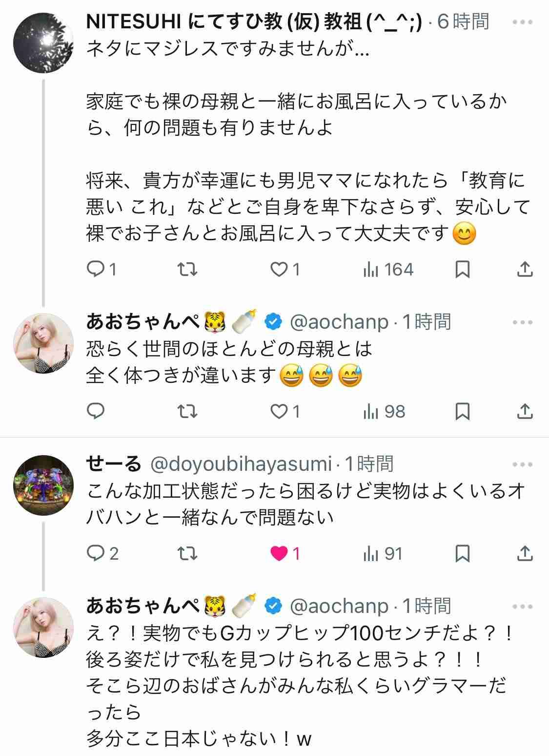View replies on せーる's tweet with 2 comments
The image size is (549, 756).
coord(102,553)
